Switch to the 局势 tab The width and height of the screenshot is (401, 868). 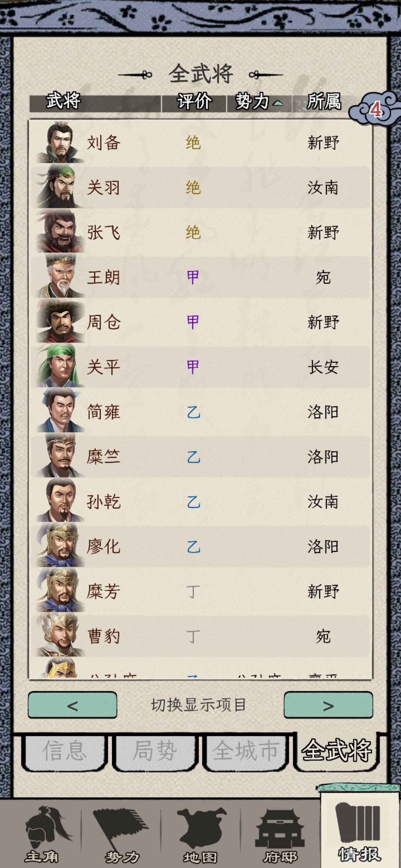coord(155,751)
